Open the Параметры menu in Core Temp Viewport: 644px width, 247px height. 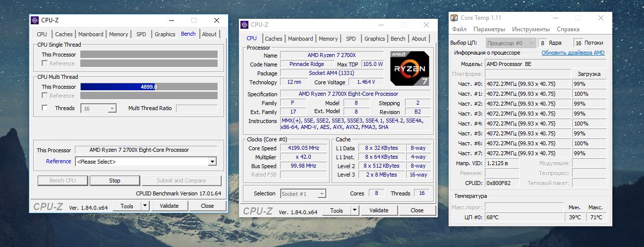click(489, 29)
